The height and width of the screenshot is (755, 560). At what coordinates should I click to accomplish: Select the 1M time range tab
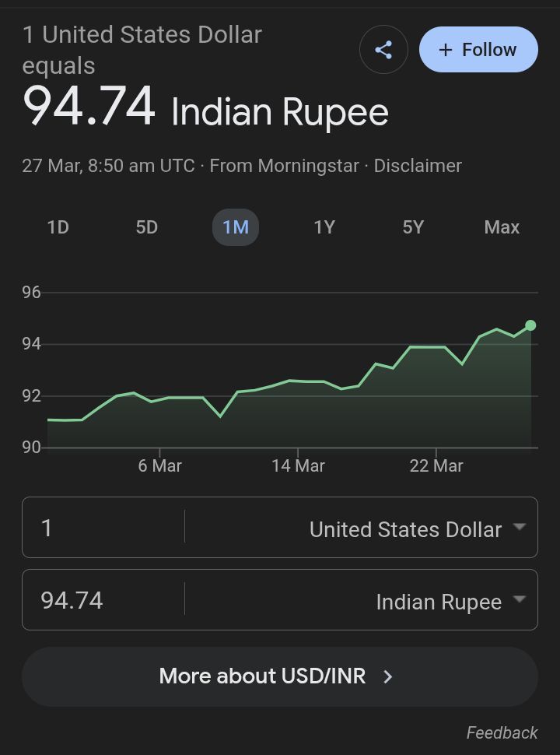236,227
